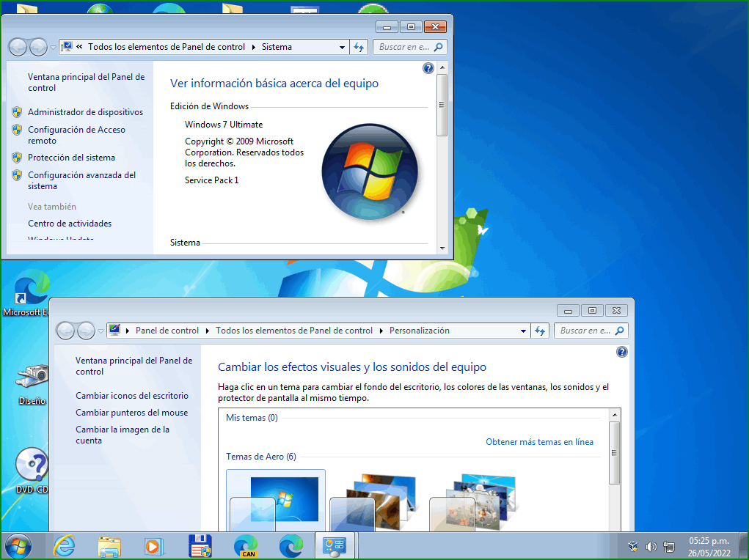This screenshot has height=560, width=749.
Task: Click the Personalización breadcrumb item
Action: click(420, 331)
